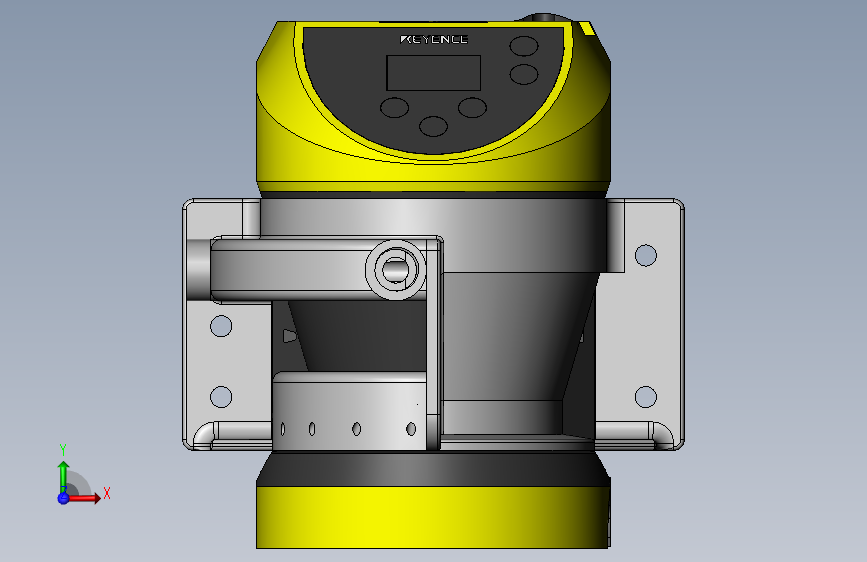
Task: Click the X label of the coordinate triad
Action: pyautogui.click(x=107, y=493)
